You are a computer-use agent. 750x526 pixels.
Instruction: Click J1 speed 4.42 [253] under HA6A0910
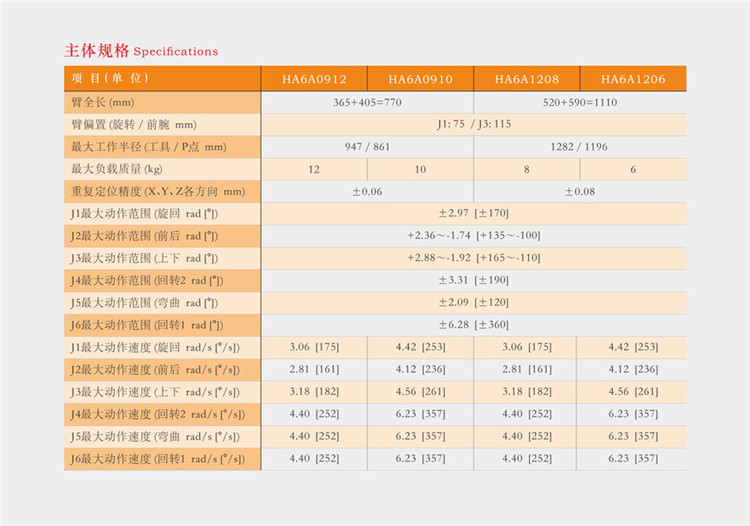click(x=420, y=347)
